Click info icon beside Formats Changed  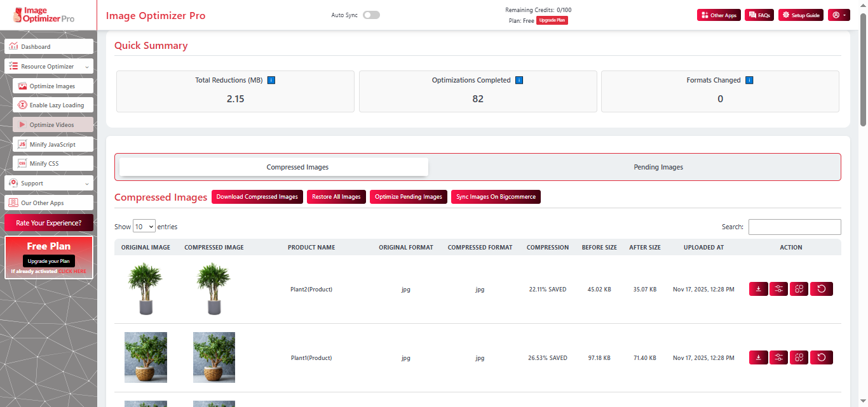point(749,80)
